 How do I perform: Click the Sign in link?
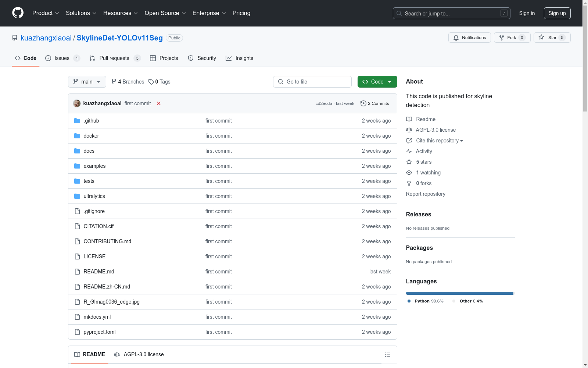click(x=527, y=13)
